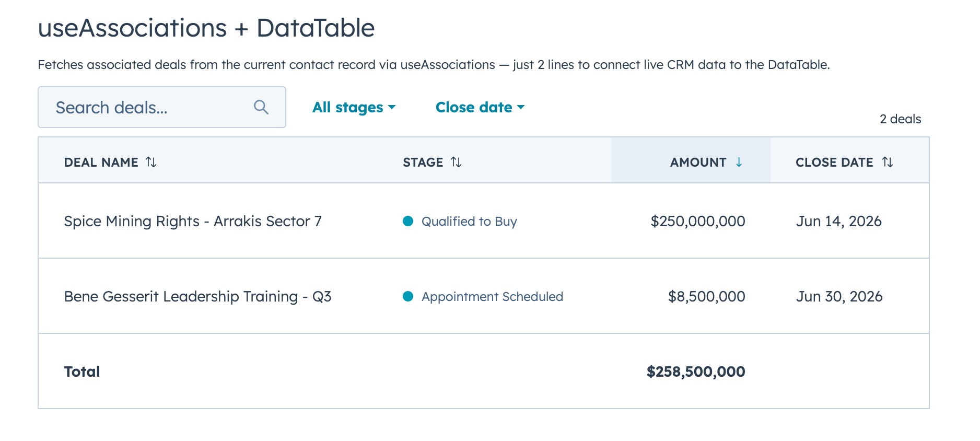Click the Total amount $258,500,000
The image size is (980, 441).
point(695,372)
